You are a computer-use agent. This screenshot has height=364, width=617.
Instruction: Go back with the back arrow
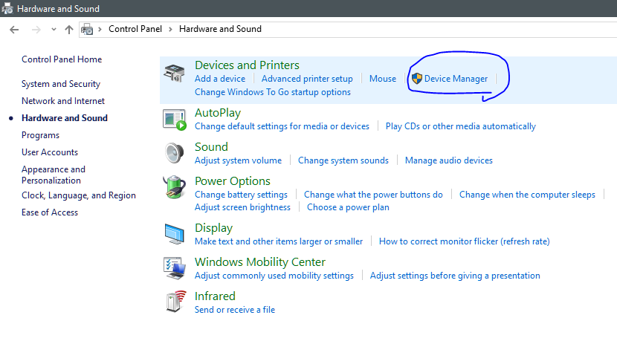pyautogui.click(x=14, y=30)
